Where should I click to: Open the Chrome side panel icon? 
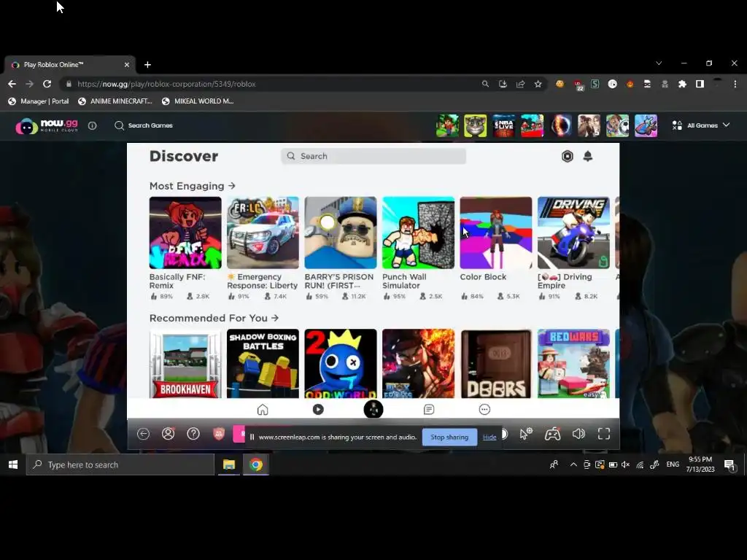click(700, 84)
